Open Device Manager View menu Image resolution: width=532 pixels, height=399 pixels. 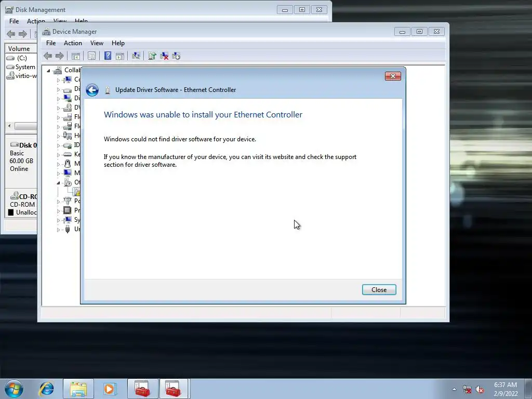coord(97,43)
